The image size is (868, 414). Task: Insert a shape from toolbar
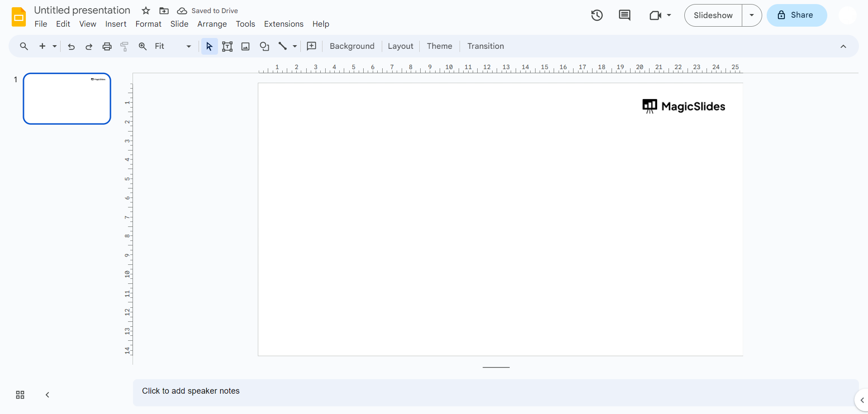(x=264, y=46)
